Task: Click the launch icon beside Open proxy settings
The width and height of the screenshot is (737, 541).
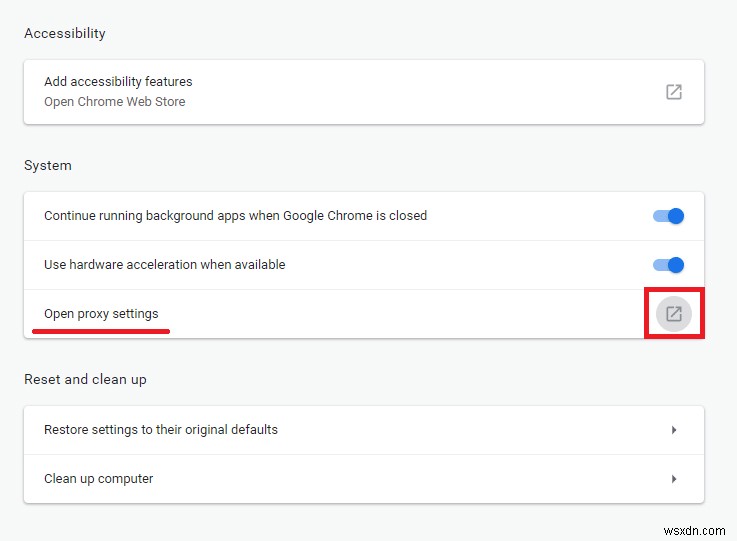Action: click(674, 314)
